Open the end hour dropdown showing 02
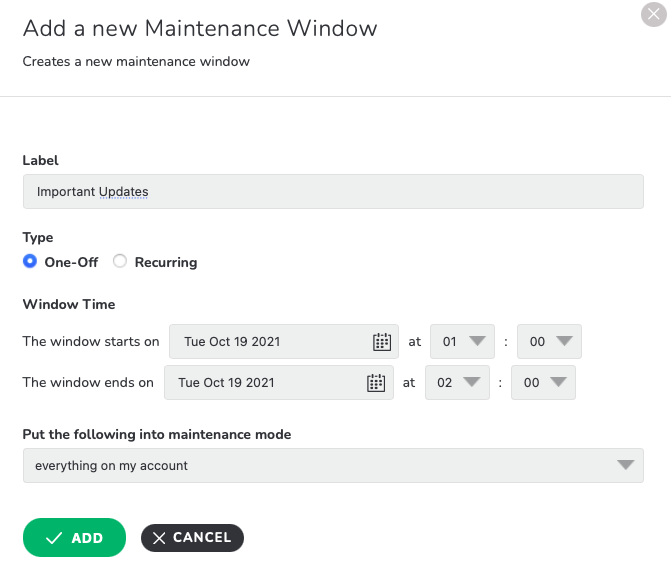The height and width of the screenshot is (573, 671). 457,383
